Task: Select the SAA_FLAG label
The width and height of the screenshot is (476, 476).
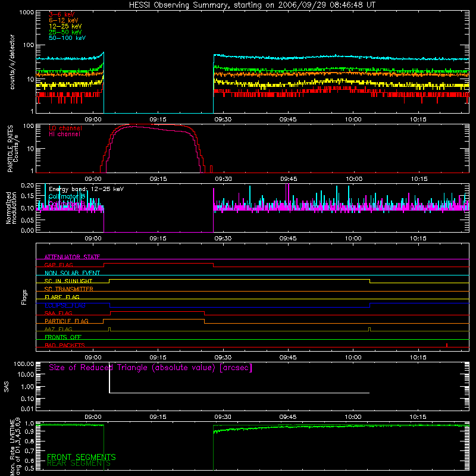Action: 58,313
